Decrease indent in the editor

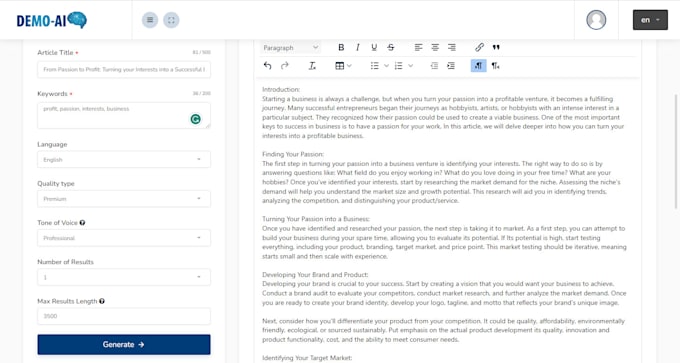point(434,66)
